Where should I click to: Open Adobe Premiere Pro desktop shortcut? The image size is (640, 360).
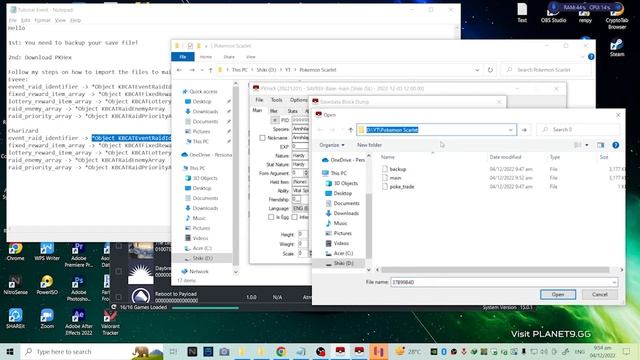click(78, 255)
